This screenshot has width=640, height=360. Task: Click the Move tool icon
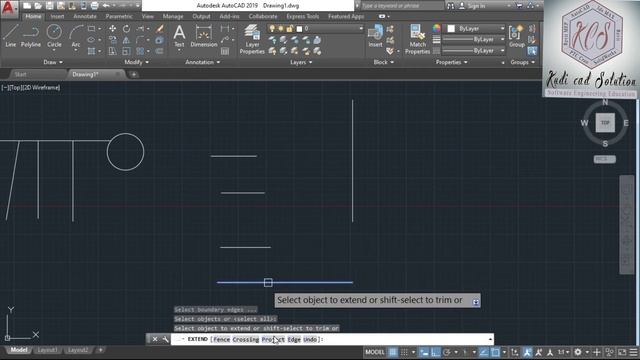[x=112, y=29]
